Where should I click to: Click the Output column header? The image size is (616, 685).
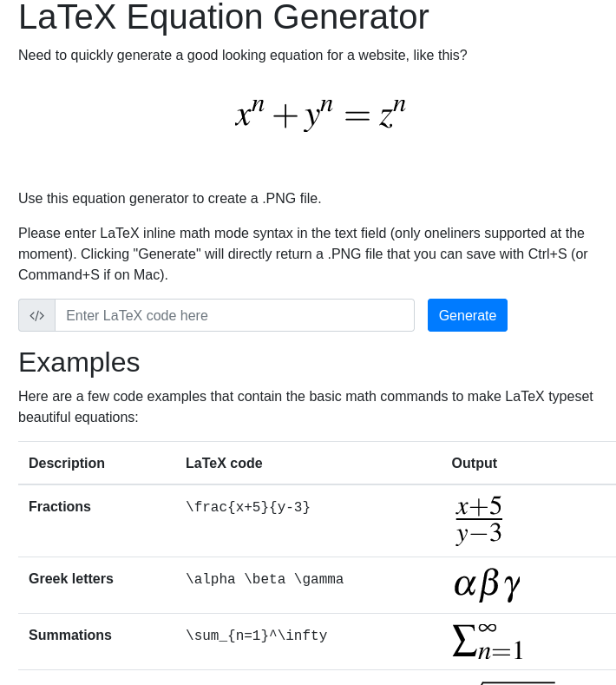474,463
